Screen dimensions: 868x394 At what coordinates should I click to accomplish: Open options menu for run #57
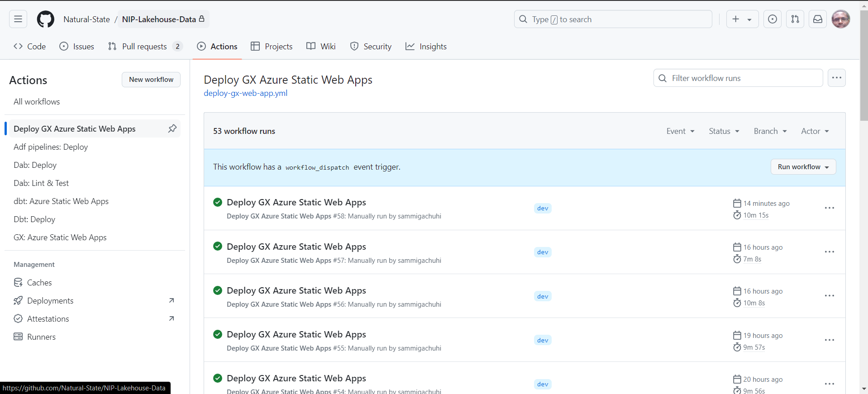coord(830,252)
